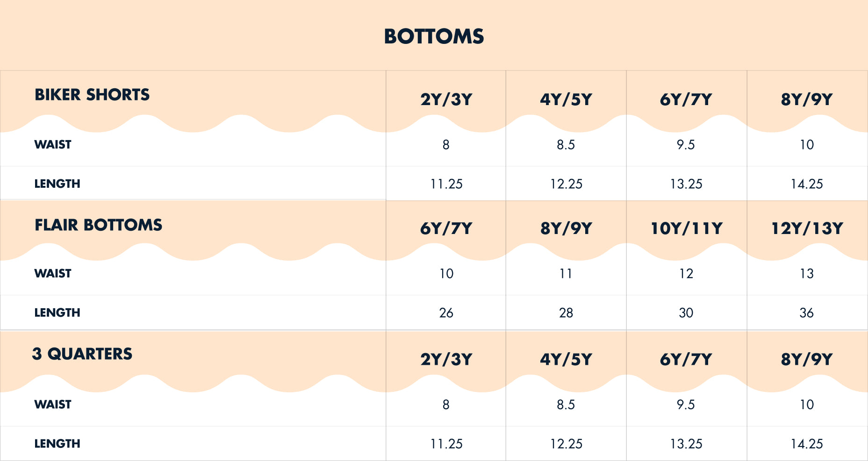This screenshot has height=461, width=868.
Task: Select Flair Bottoms length value 36
Action: coord(806,313)
